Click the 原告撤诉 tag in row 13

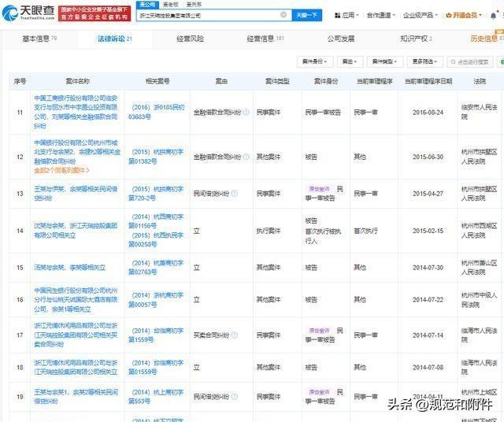[319, 189]
